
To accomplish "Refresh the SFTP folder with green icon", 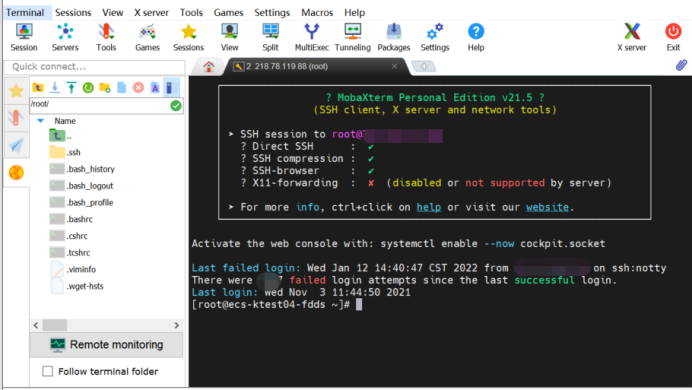I will pyautogui.click(x=88, y=87).
